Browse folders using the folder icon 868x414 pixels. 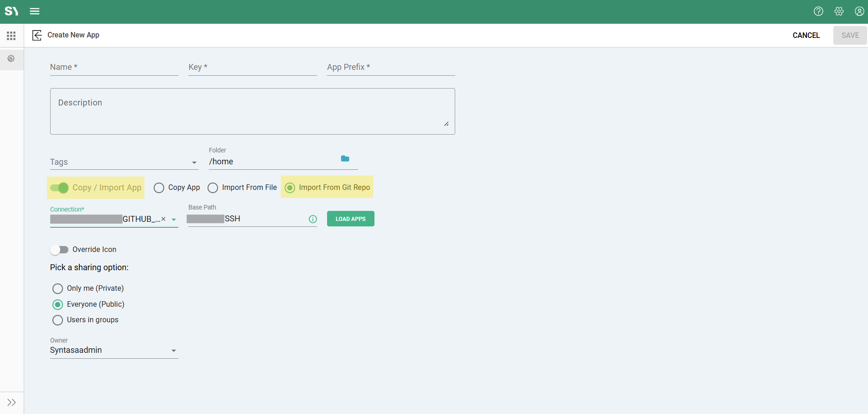[x=345, y=159]
